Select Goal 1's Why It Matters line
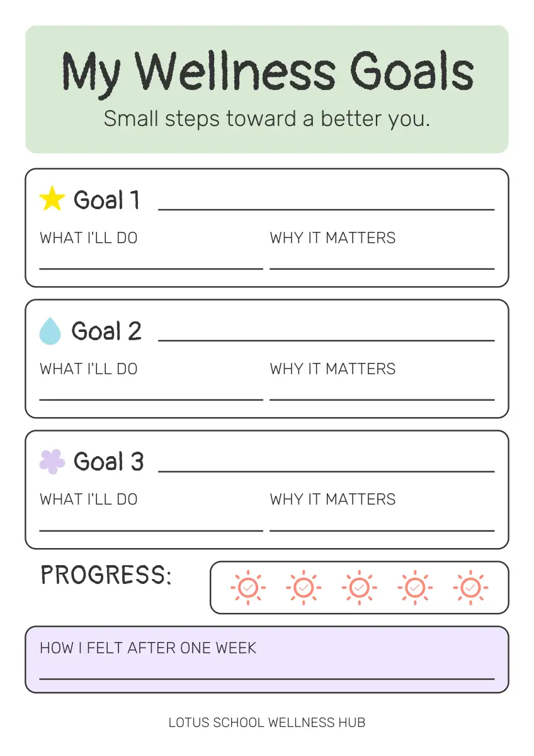The image size is (534, 756). (382, 265)
